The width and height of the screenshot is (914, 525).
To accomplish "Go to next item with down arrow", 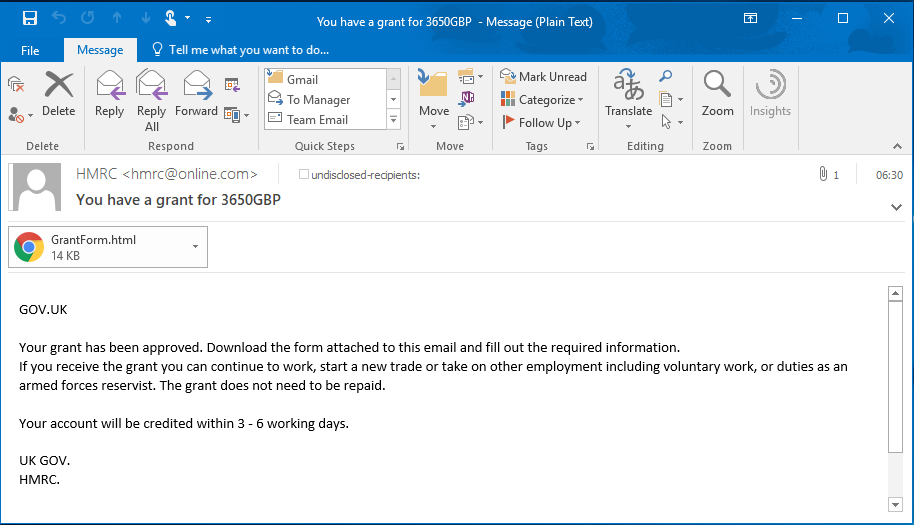I will (x=146, y=18).
